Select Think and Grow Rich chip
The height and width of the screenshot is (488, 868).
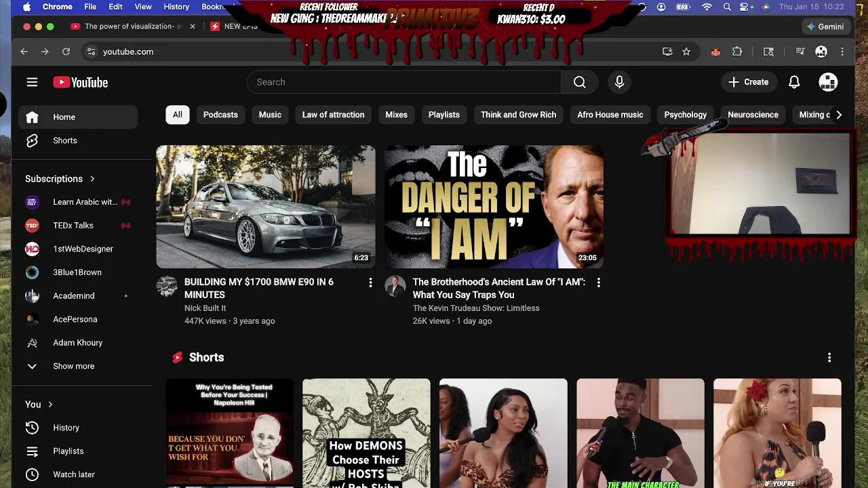coord(518,115)
